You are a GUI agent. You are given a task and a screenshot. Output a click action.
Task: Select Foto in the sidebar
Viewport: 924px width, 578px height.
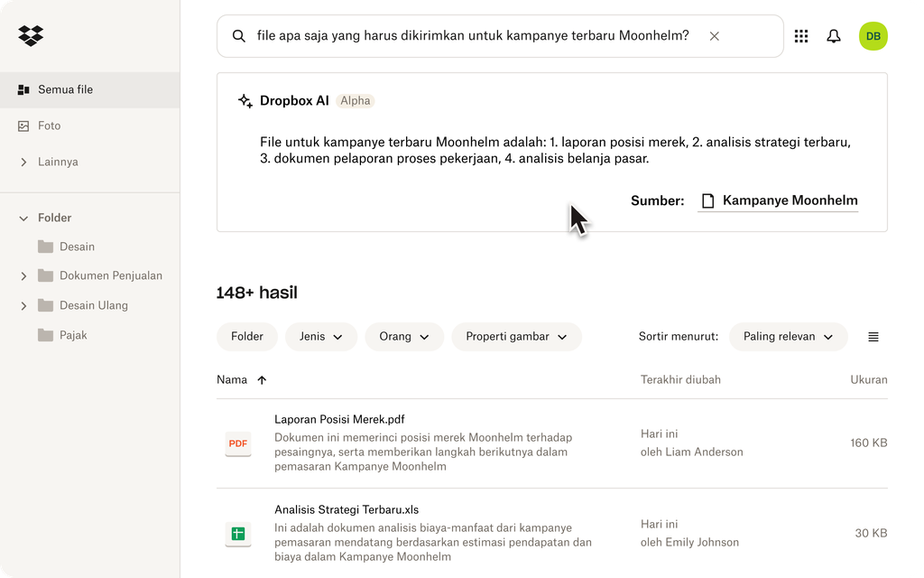49,126
